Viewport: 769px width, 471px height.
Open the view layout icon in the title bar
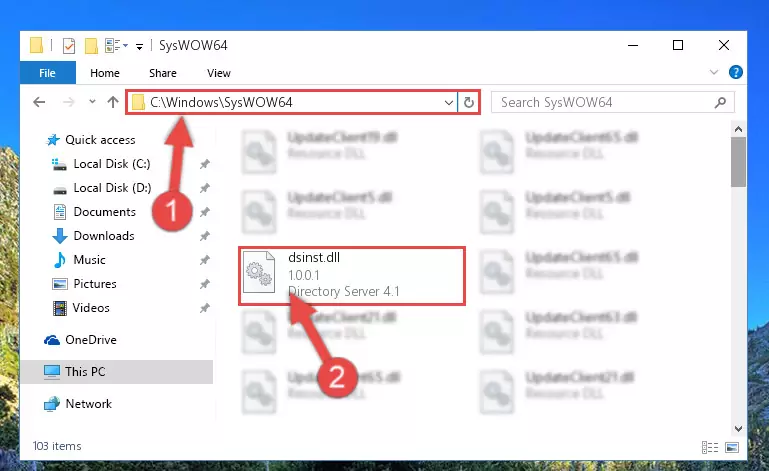click(x=116, y=46)
